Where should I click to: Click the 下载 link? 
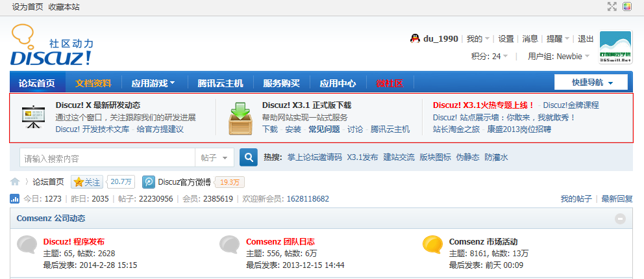pos(270,129)
